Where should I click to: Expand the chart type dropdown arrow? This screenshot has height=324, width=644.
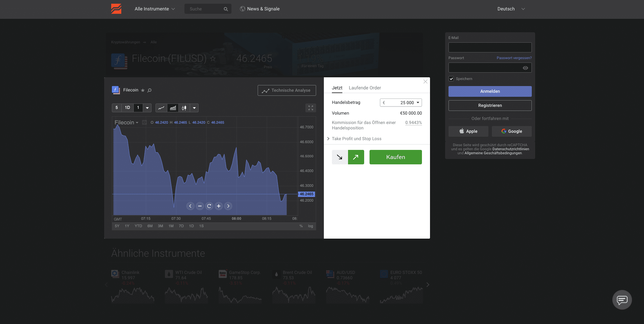tap(194, 108)
